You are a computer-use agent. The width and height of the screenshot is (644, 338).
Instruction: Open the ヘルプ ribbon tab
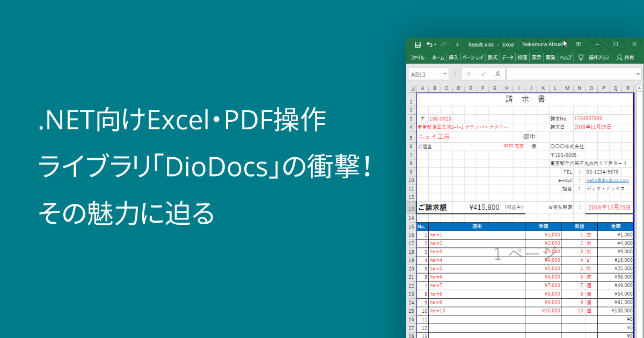coord(566,57)
